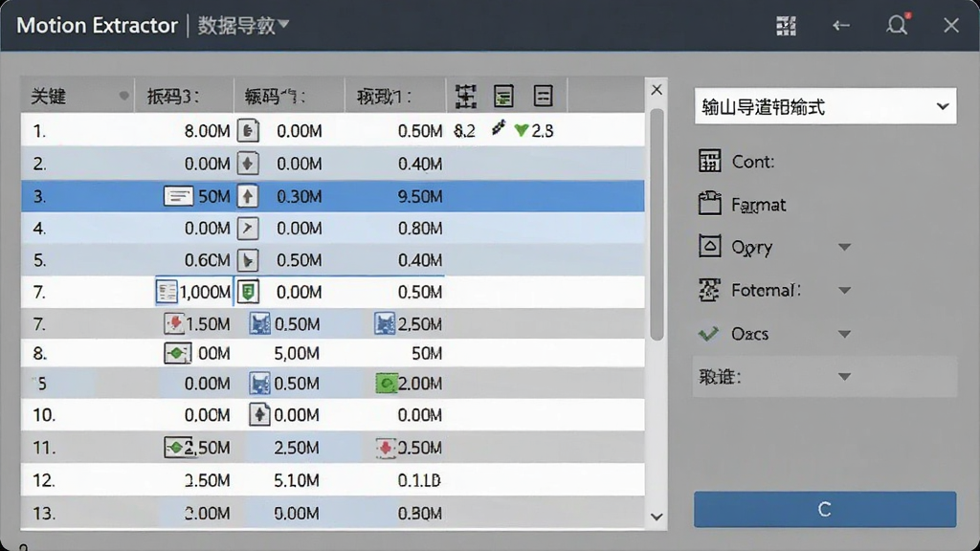The image size is (980, 551).
Task: Click the scroll-down arrow below the table
Action: [657, 517]
